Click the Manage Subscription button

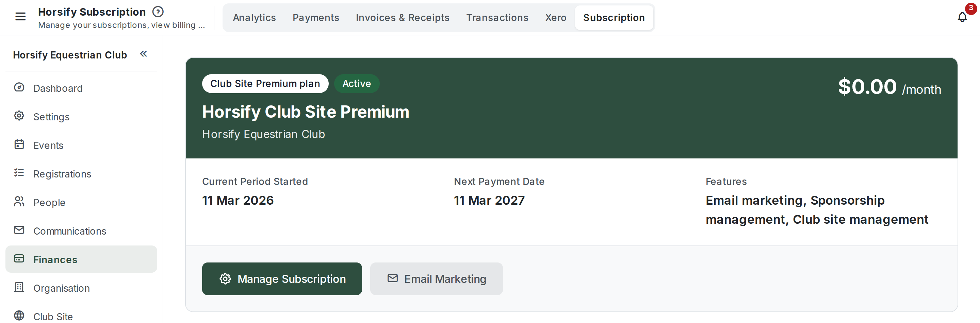pos(282,279)
